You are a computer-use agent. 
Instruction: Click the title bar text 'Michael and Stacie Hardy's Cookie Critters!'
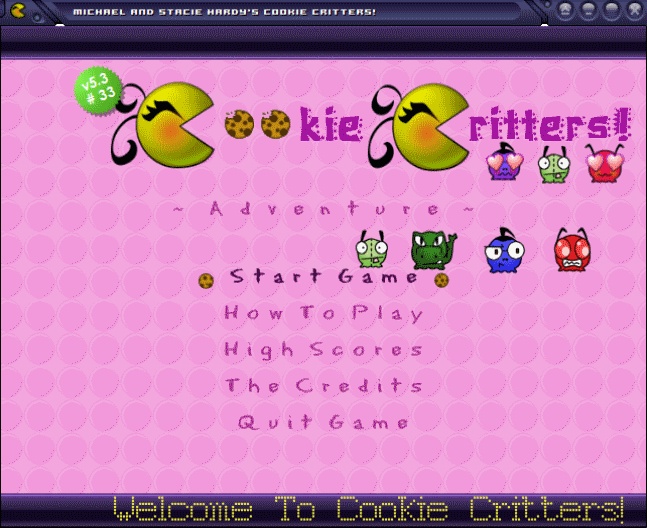[x=224, y=12]
